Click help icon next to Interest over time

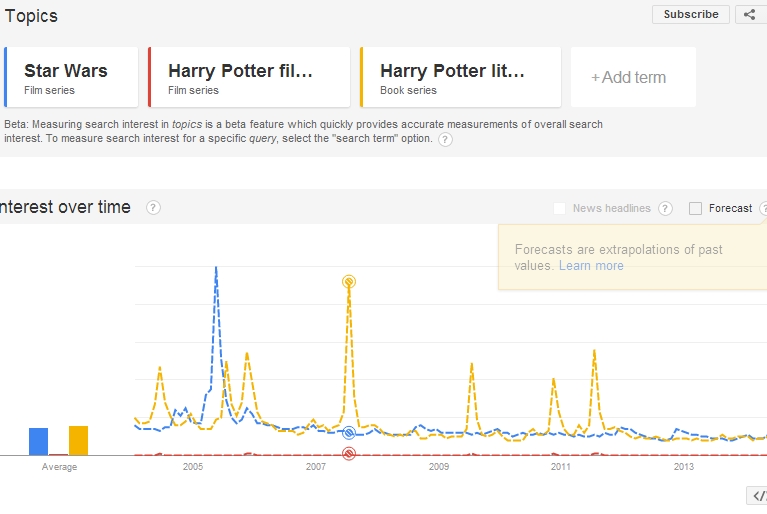[x=153, y=207]
